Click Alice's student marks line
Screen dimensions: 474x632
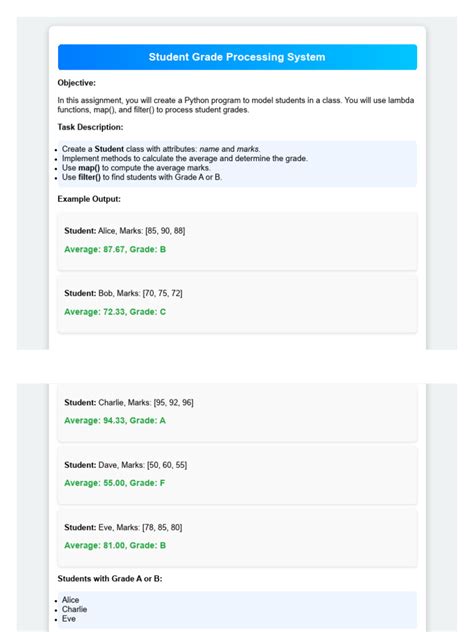click(125, 231)
